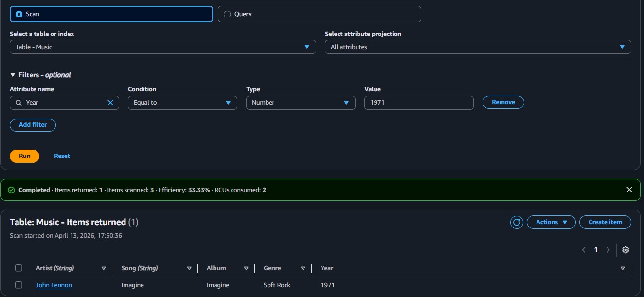The height and width of the screenshot is (297, 644).
Task: Go to the next results page
Action: (x=608, y=250)
